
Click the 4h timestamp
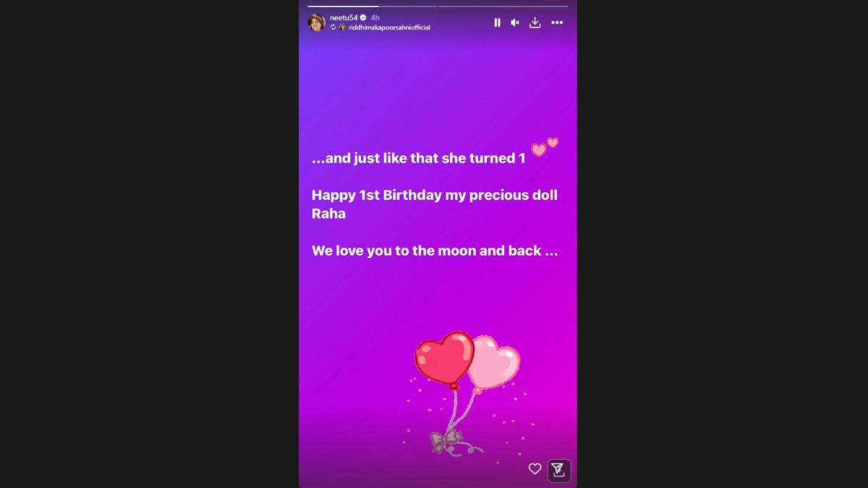coord(375,17)
